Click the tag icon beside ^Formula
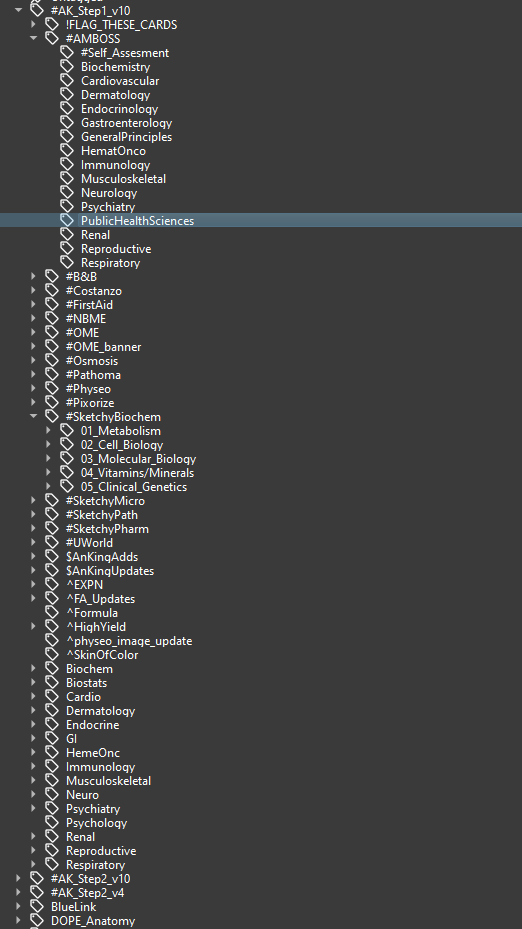This screenshot has width=522, height=929. click(52, 613)
